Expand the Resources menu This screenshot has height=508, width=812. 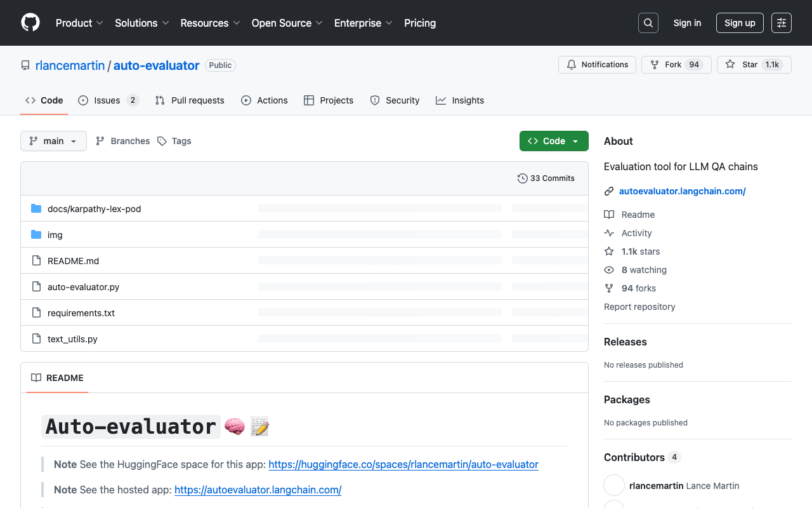pos(210,23)
